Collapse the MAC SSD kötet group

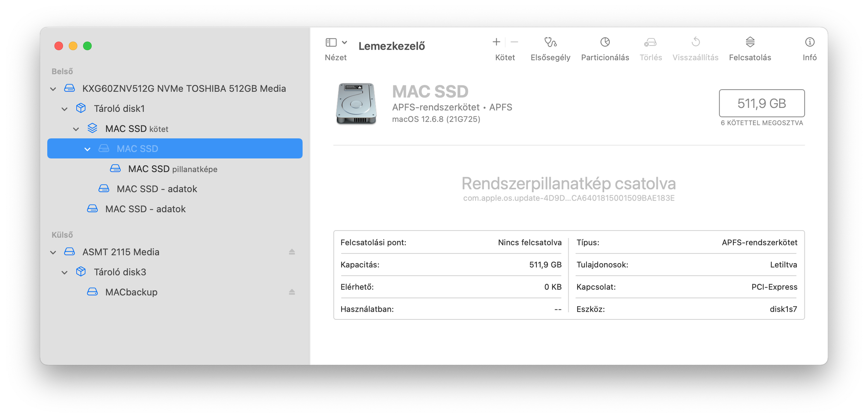click(76, 129)
